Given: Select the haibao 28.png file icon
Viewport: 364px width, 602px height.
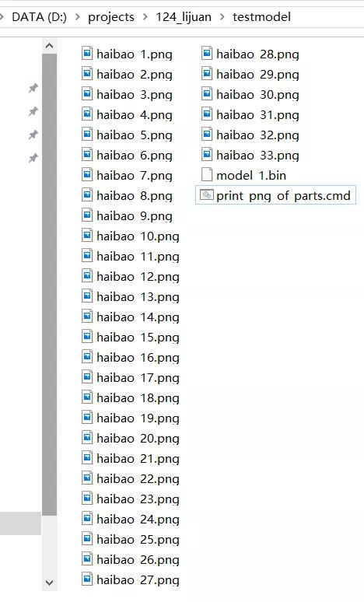Looking at the screenshot, I should 207,53.
